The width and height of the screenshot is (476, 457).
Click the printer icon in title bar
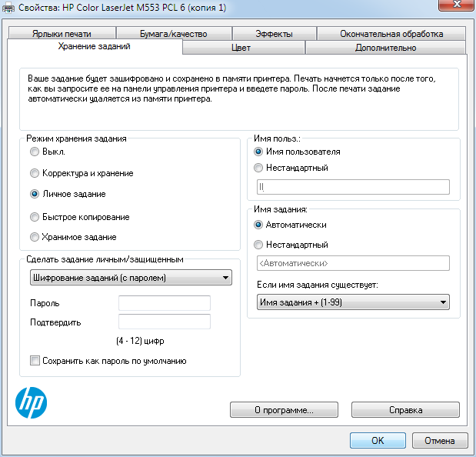[x=9, y=8]
